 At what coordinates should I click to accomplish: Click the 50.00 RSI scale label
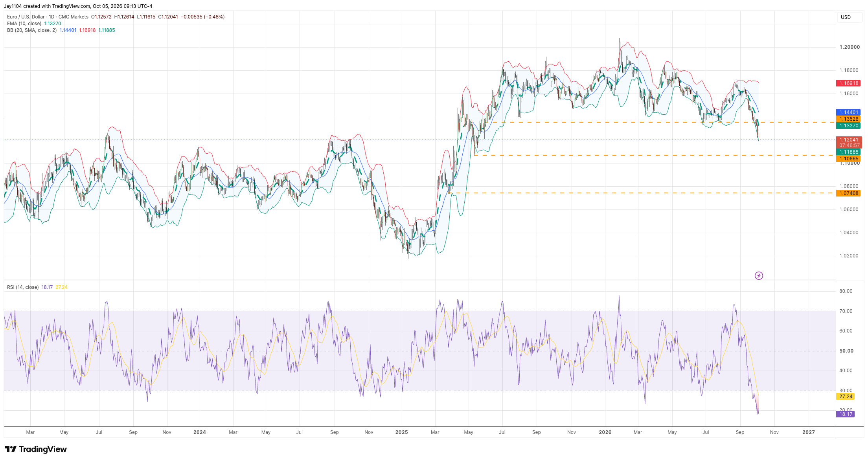tap(846, 351)
